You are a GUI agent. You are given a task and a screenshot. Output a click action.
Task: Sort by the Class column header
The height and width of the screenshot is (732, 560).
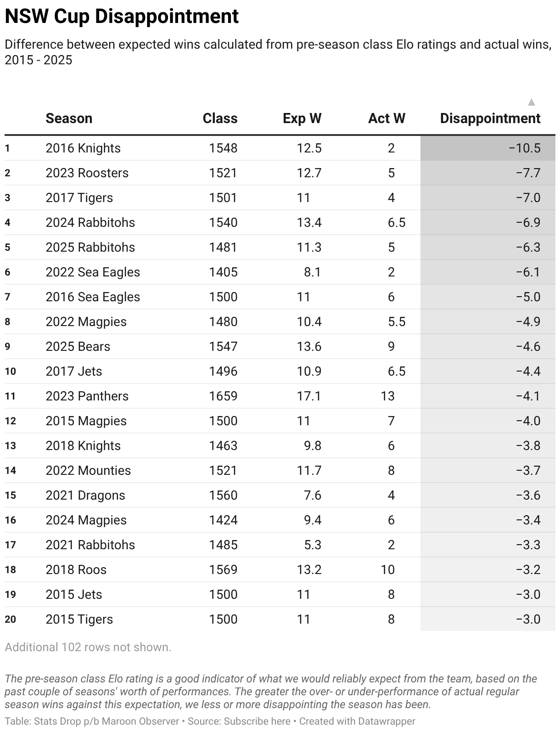[x=220, y=118]
